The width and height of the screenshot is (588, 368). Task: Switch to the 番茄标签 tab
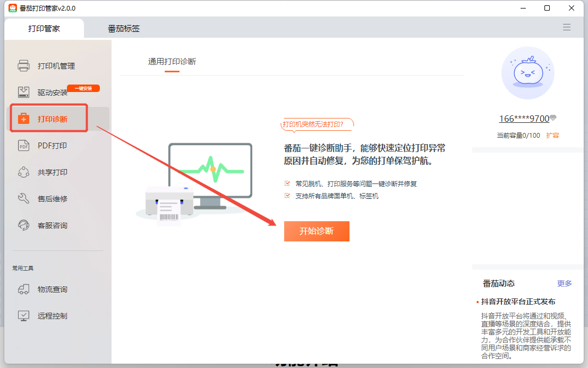click(x=124, y=29)
